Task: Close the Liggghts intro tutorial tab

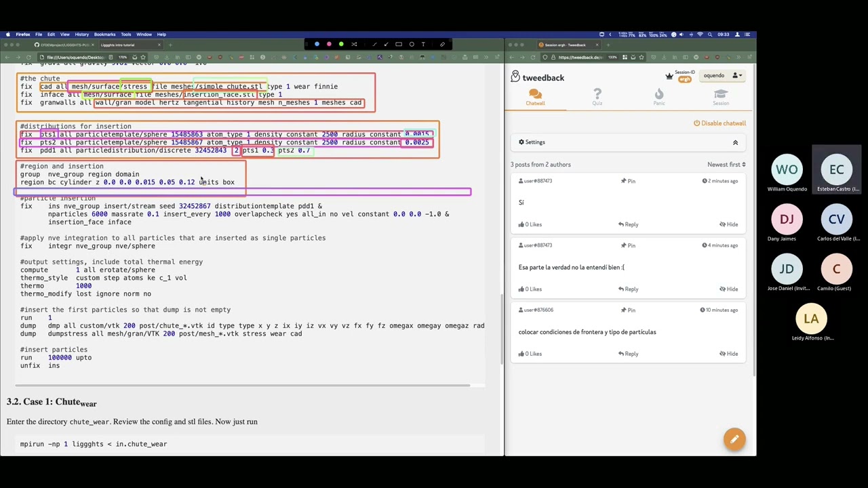Action: (x=159, y=45)
